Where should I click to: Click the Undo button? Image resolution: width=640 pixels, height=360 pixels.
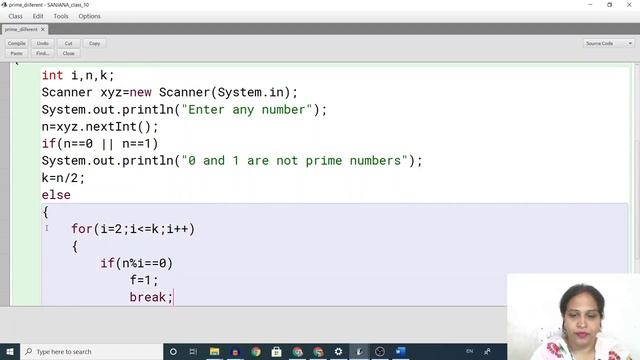pos(42,43)
